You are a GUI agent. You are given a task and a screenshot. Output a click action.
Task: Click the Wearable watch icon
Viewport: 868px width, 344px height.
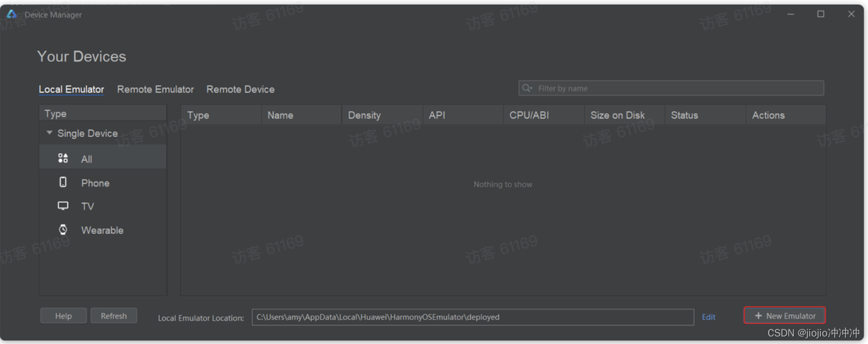[63, 229]
